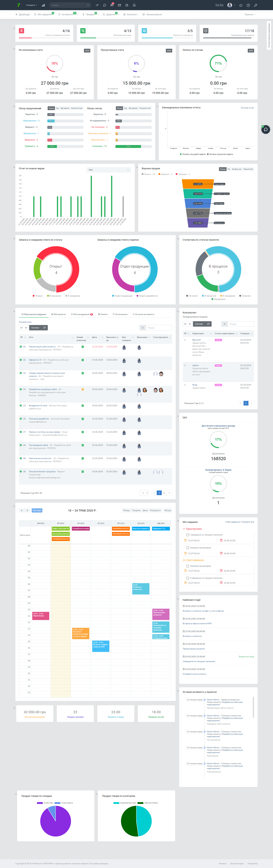
Task: Click creator avatar in row Оформить ТЗ
Action: (x=124, y=361)
